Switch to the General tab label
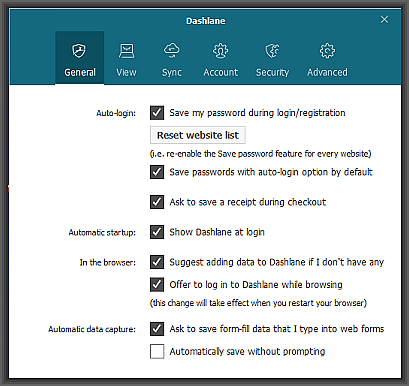This screenshot has width=409, height=386. [x=80, y=72]
